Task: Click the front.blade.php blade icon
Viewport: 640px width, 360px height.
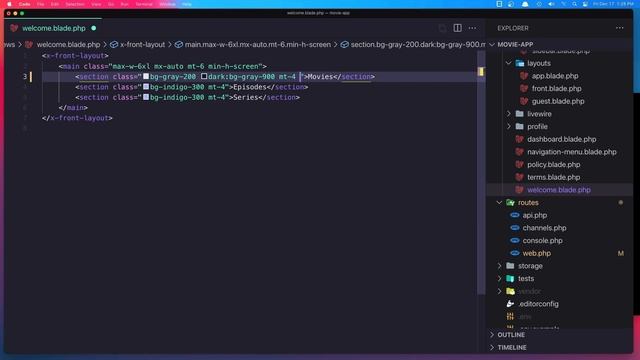Action: [524, 89]
